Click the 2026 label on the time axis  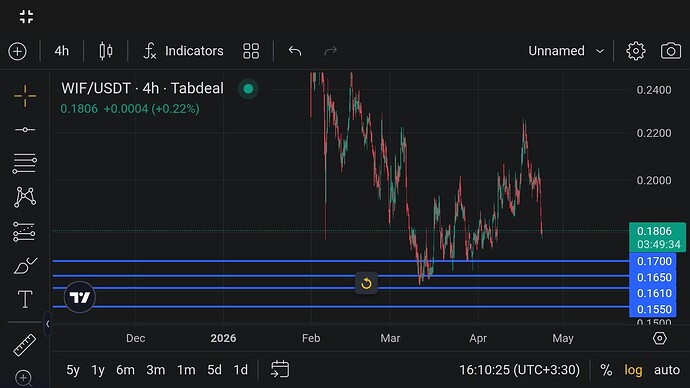(x=223, y=338)
